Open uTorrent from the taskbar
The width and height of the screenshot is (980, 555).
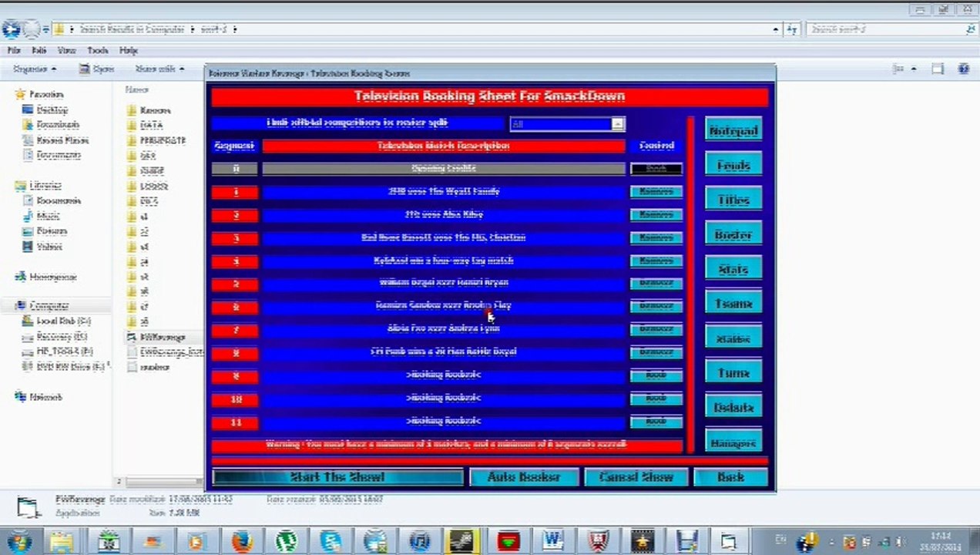(287, 540)
